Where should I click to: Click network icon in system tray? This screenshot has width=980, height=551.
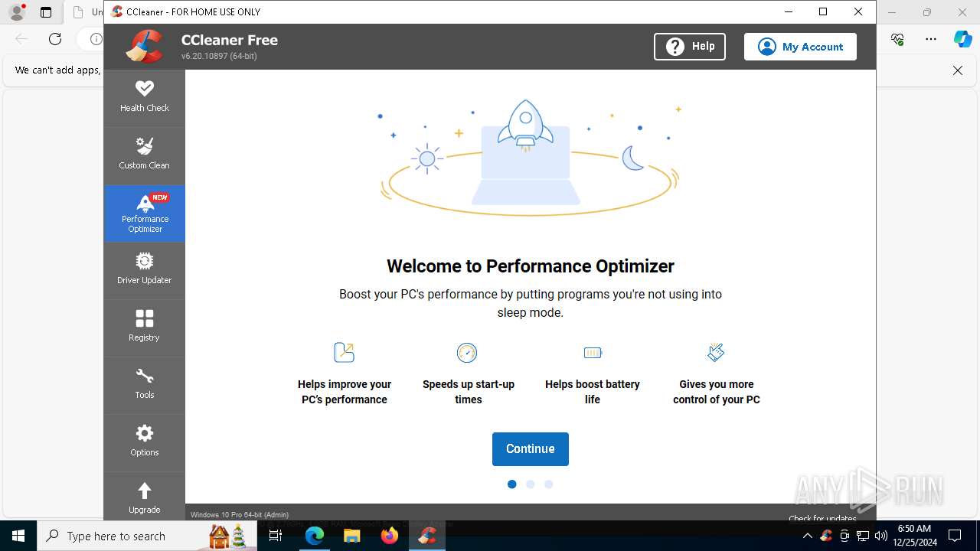[x=863, y=536]
